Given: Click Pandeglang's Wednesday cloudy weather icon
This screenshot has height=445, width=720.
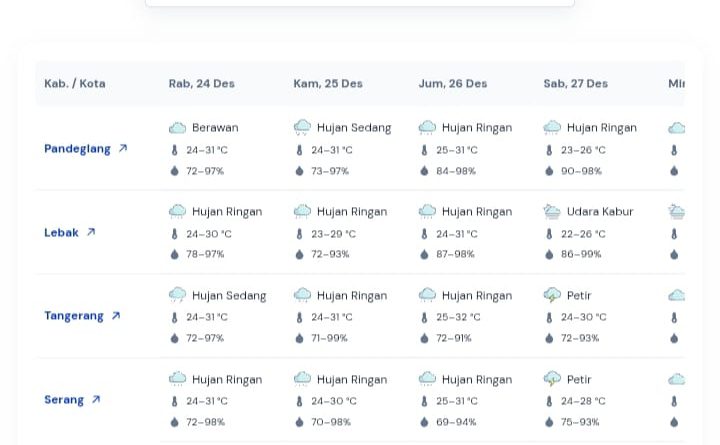Looking at the screenshot, I should pyautogui.click(x=177, y=128).
